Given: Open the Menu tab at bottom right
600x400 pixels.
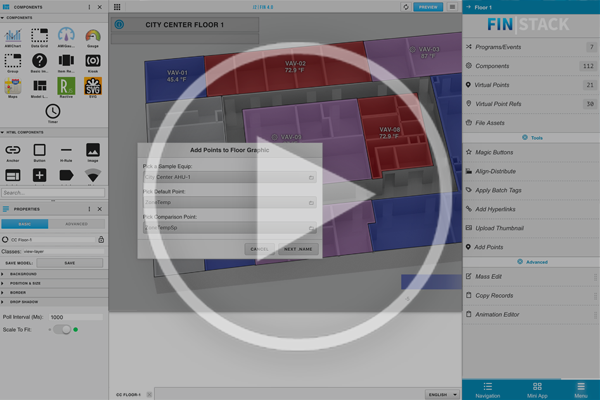Looking at the screenshot, I should tap(581, 390).
